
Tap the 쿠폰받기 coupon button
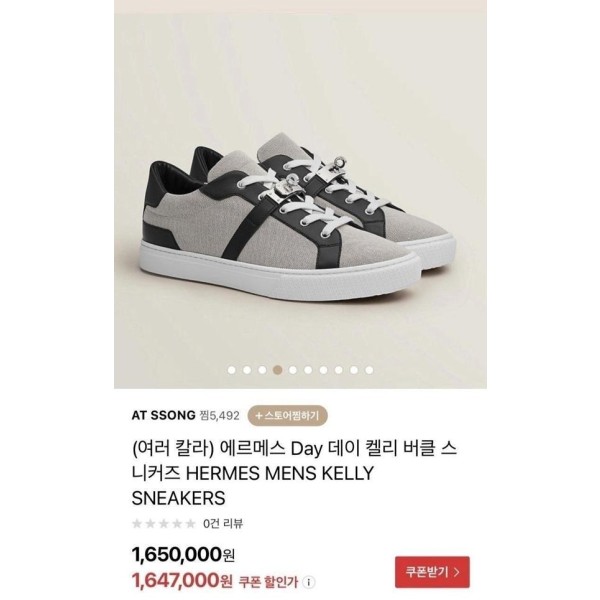coord(431,573)
